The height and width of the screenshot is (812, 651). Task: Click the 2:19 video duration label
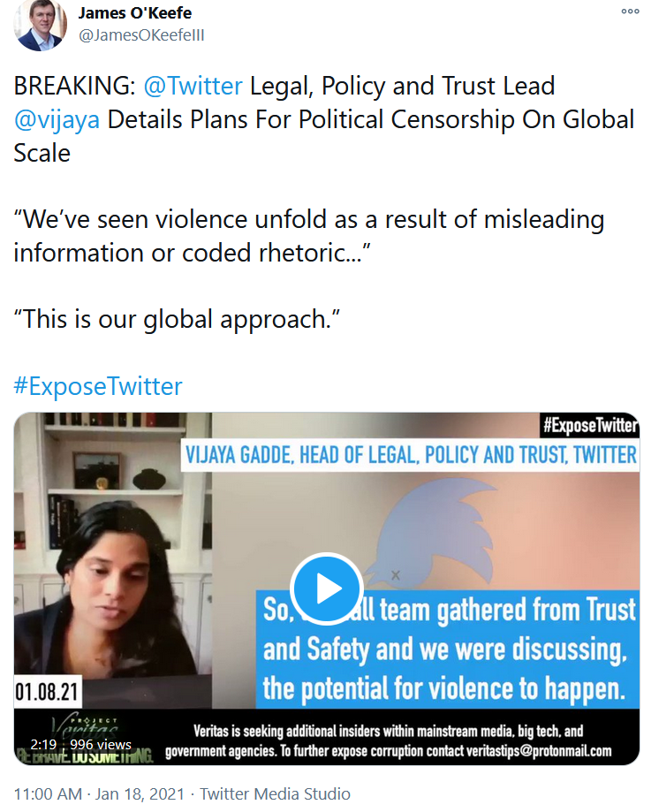click(x=43, y=745)
